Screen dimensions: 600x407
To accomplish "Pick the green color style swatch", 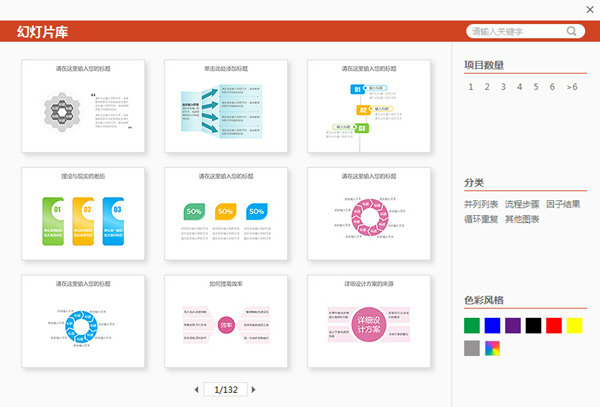I will [472, 325].
